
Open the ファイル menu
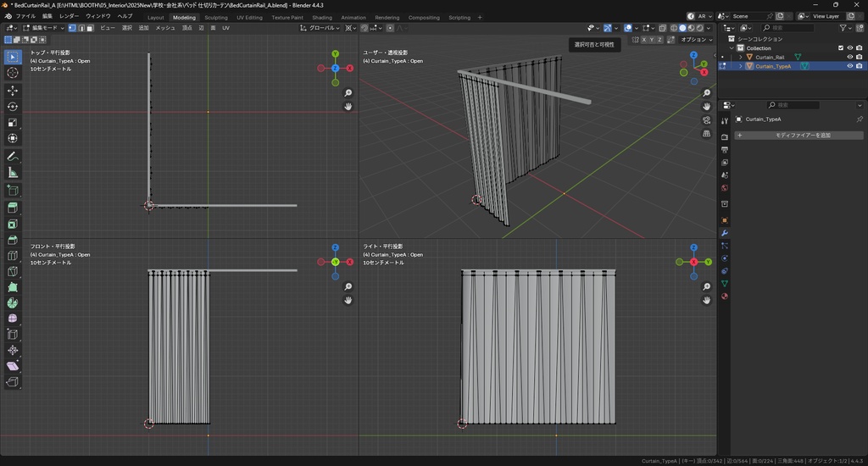pyautogui.click(x=25, y=16)
